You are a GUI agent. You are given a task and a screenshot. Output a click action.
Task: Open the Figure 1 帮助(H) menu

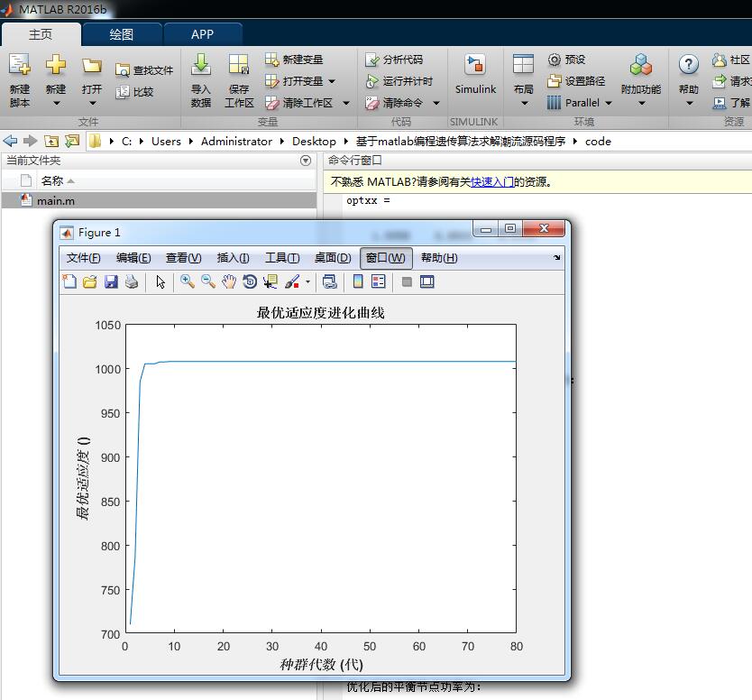point(439,258)
